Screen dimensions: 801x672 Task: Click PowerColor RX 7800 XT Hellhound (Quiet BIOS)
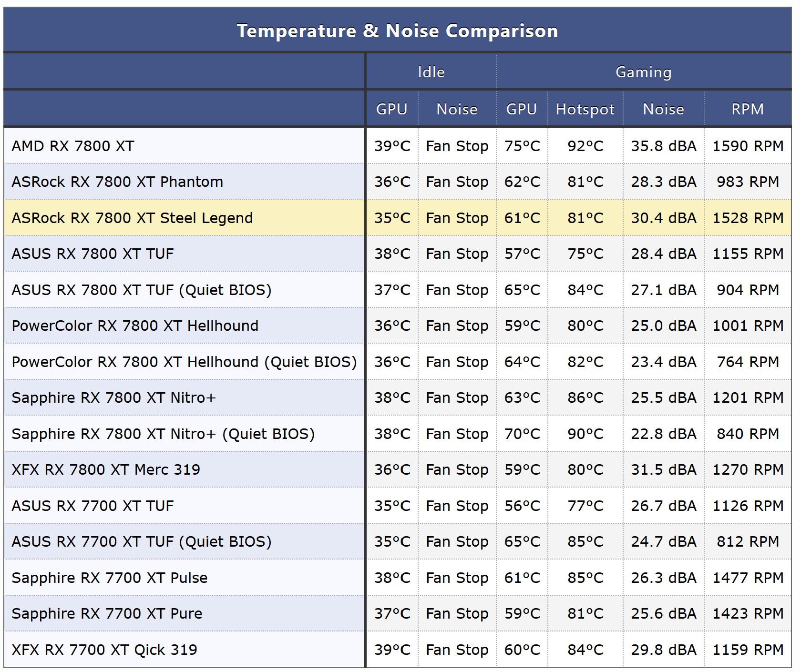(184, 362)
